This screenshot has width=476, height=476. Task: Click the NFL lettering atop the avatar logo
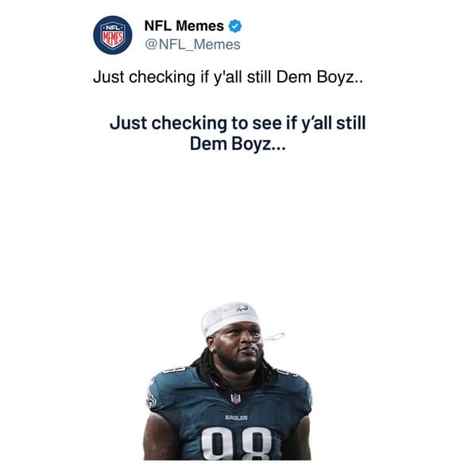point(113,27)
